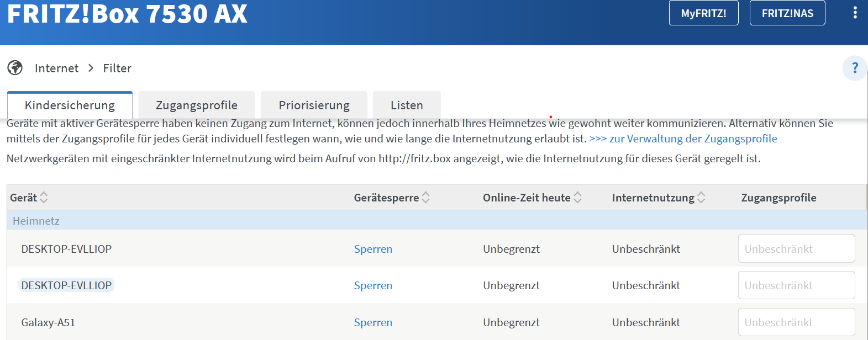
Task: Click the Galaxy-A51 device name
Action: (48, 322)
